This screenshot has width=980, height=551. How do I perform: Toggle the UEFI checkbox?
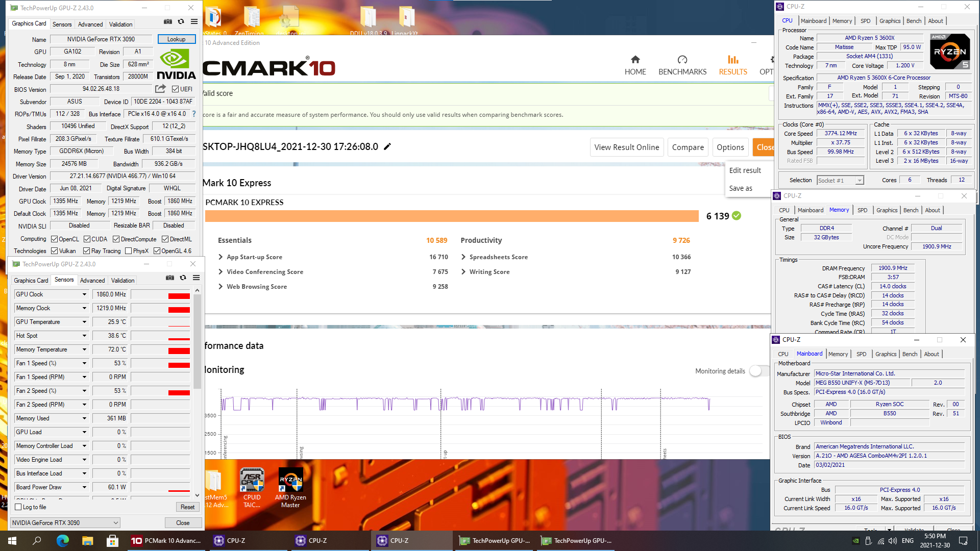[175, 89]
